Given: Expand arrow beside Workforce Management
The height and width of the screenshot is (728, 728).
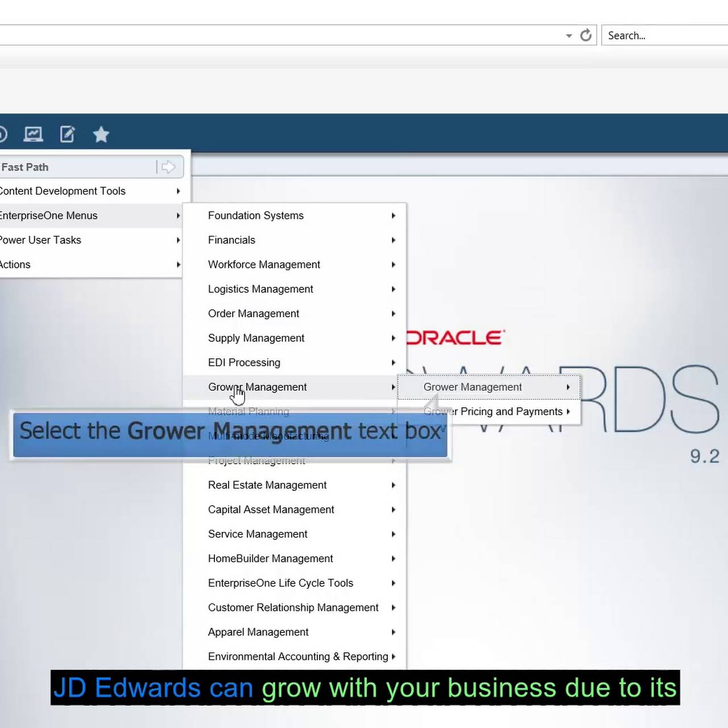Looking at the screenshot, I should point(393,264).
